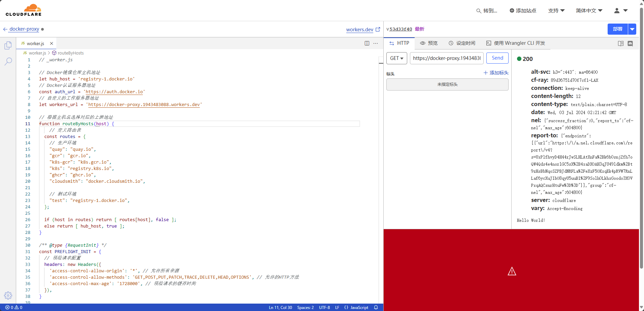The width and height of the screenshot is (644, 311).
Task: Click the request URL input field
Action: tap(447, 58)
